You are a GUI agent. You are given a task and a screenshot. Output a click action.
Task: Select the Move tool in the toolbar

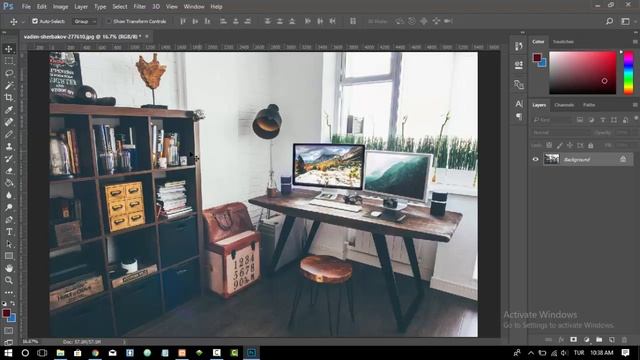[x=9, y=49]
